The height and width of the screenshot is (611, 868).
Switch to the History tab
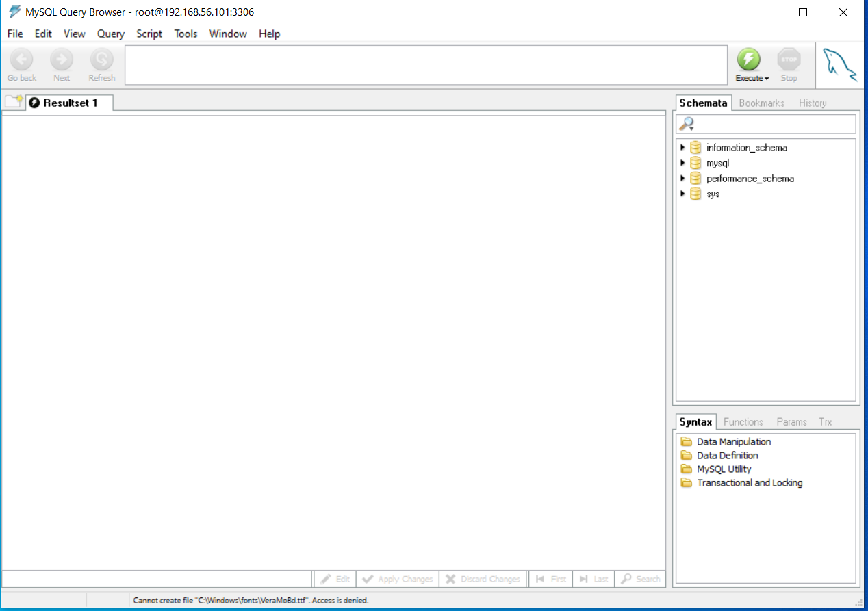(813, 103)
